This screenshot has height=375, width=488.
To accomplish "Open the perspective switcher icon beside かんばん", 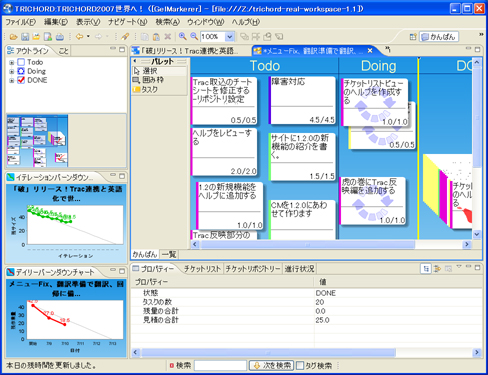I will [x=413, y=37].
